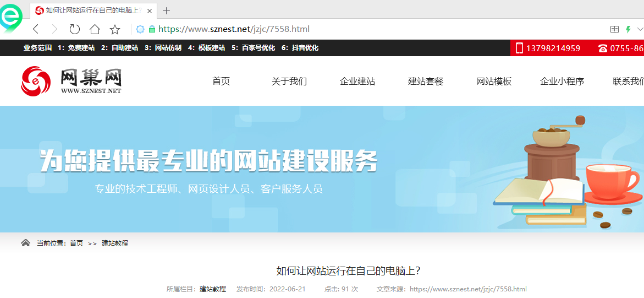Viewport: 644px width, 298px height.
Task: Click the green lock security icon
Action: click(152, 29)
